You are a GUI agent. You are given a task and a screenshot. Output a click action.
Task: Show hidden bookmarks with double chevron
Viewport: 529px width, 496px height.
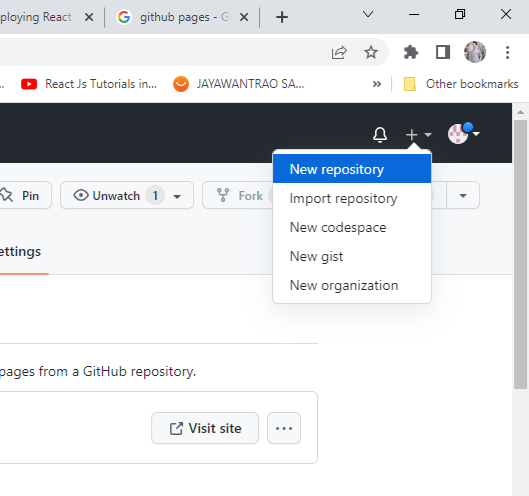click(377, 84)
